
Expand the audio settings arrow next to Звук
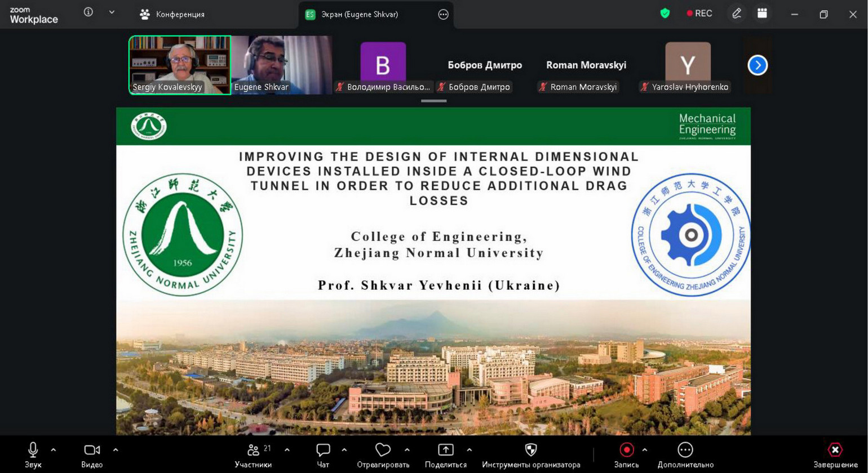tap(54, 450)
